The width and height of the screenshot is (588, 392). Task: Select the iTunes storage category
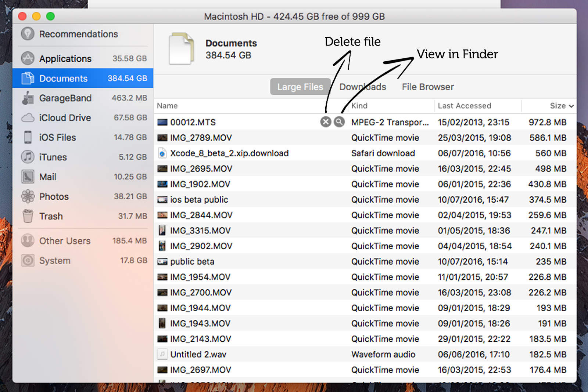(52, 157)
